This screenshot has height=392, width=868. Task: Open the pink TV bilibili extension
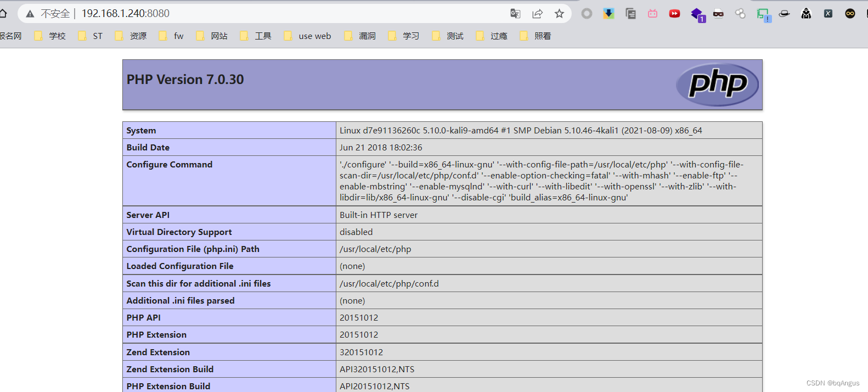click(x=652, y=14)
